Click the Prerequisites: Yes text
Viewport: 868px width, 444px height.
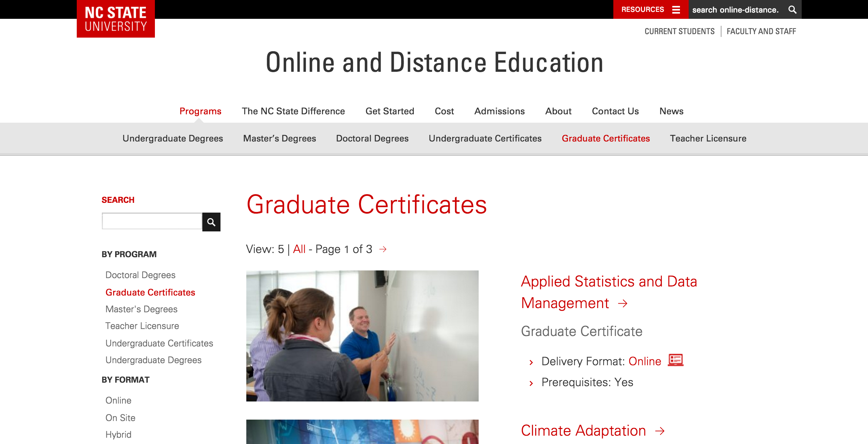point(587,382)
